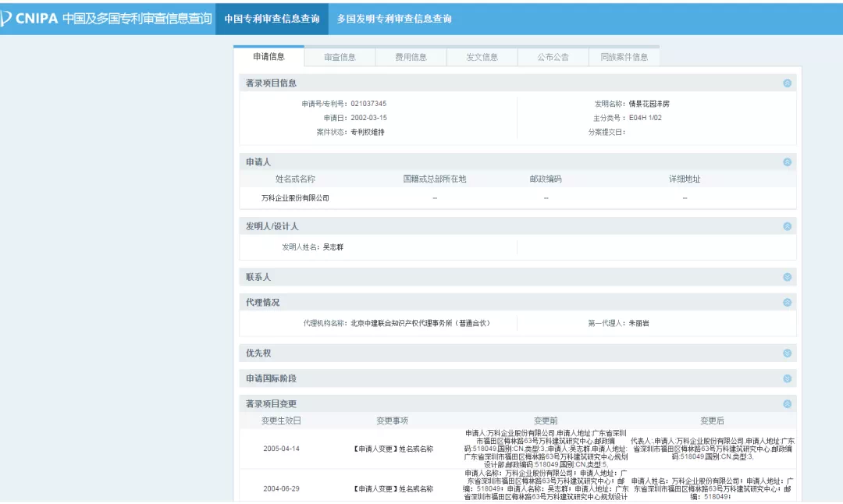
Task: Click the 申请号/专利号 field label
Action: 325,104
